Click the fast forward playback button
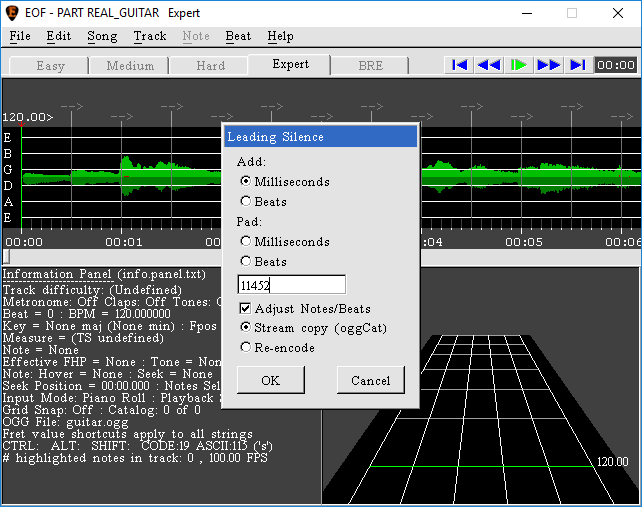This screenshot has width=642, height=507. (548, 65)
